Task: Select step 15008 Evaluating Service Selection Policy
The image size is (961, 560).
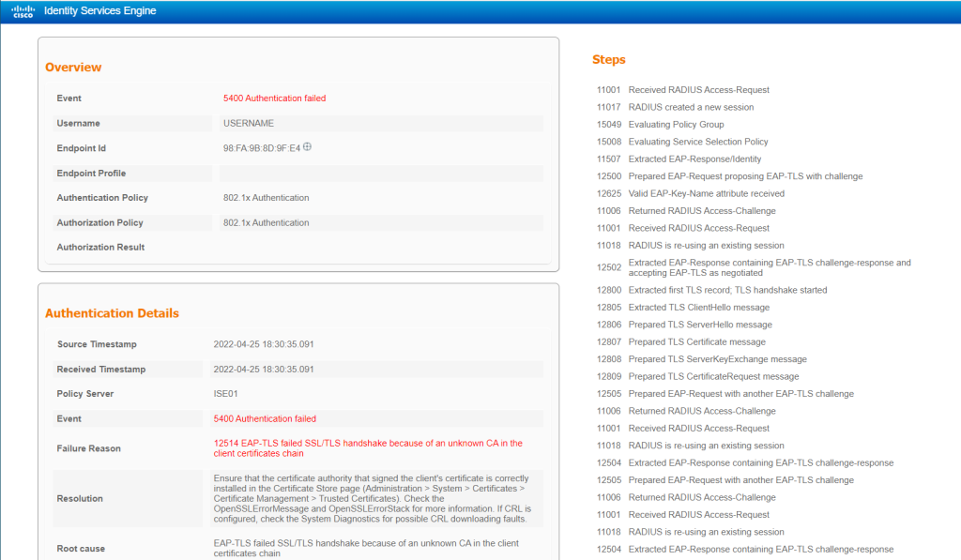Action: [x=683, y=142]
